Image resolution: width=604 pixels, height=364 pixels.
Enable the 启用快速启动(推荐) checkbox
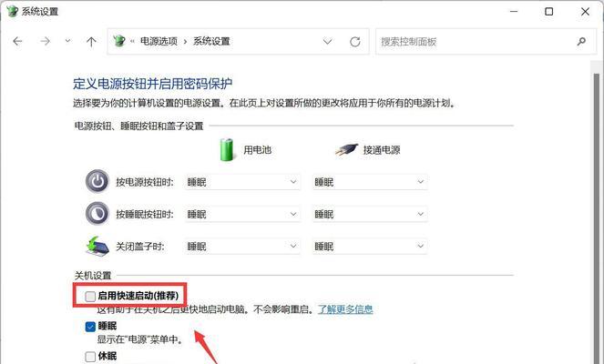pos(90,297)
